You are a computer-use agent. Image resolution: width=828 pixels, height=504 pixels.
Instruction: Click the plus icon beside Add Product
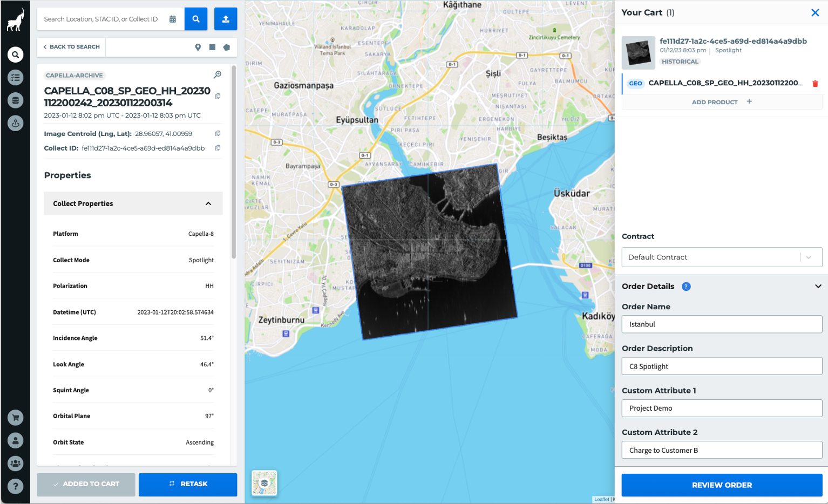click(749, 101)
